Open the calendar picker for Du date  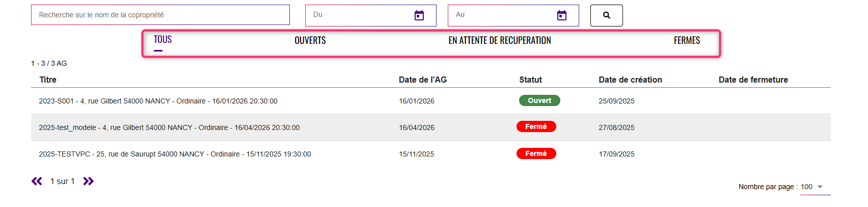tap(419, 15)
